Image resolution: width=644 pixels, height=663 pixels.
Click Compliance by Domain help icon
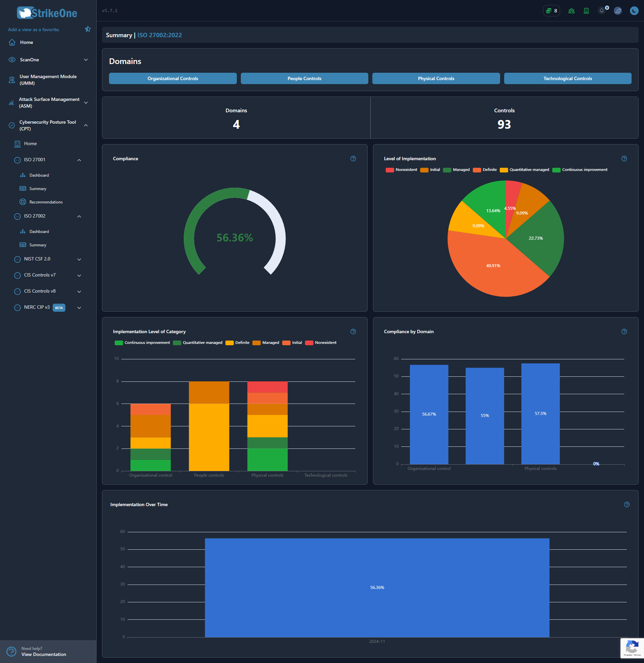pyautogui.click(x=624, y=331)
